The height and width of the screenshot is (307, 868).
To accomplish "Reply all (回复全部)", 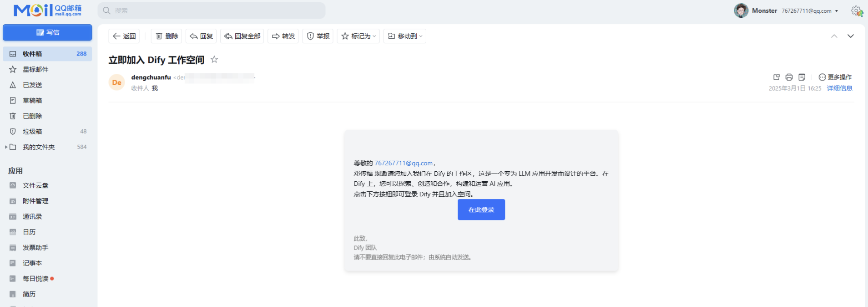I will click(242, 36).
